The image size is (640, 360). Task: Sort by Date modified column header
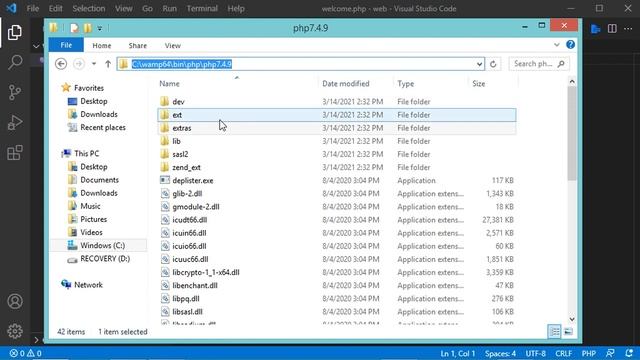point(346,84)
